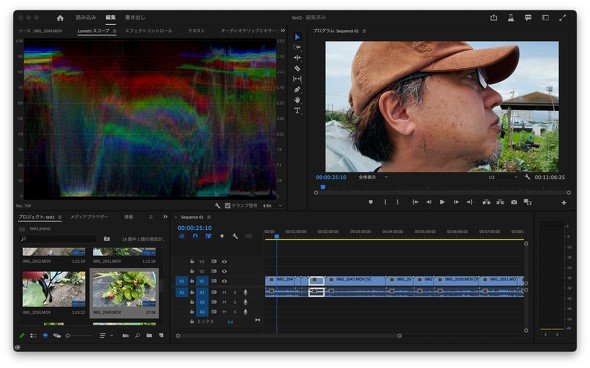This screenshot has width=590, height=368.
Task: Select the Track Select Forward tool
Action: point(297,47)
